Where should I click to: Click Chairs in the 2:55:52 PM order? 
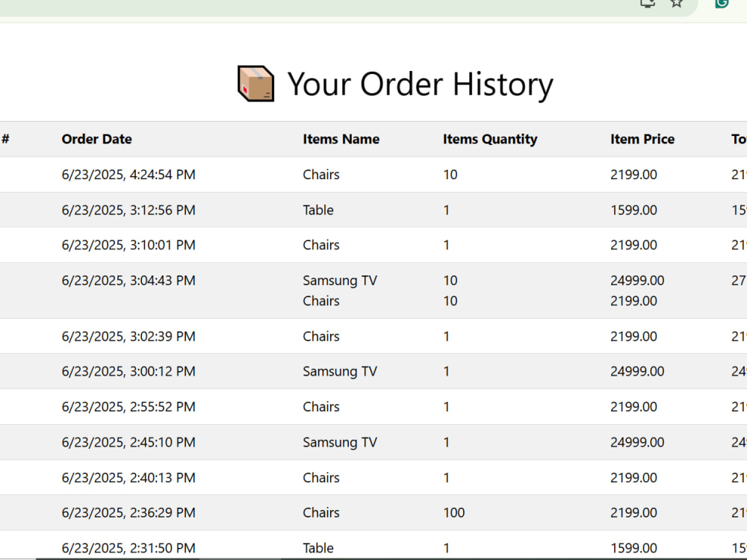[321, 407]
